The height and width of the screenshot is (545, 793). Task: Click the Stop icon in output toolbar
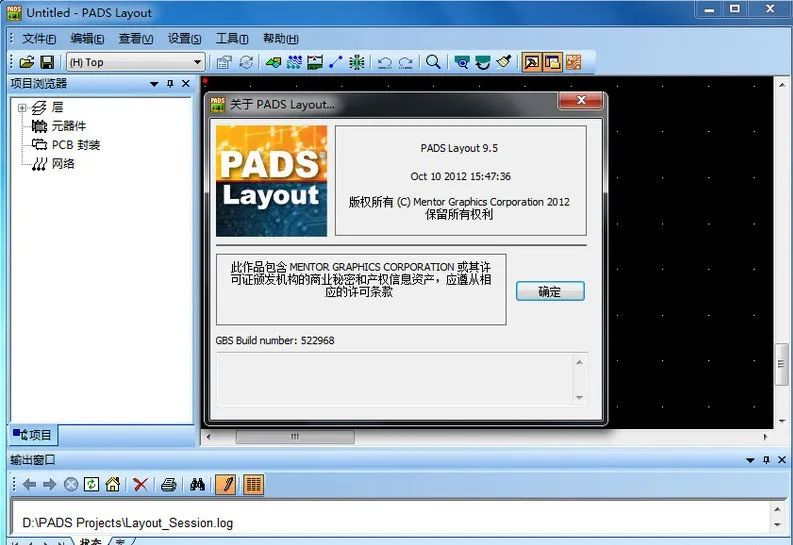(x=71, y=485)
